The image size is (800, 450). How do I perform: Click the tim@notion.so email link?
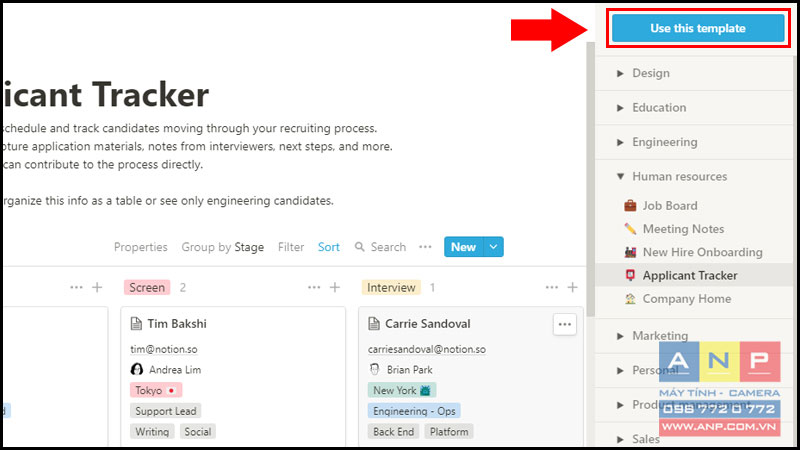(x=164, y=349)
